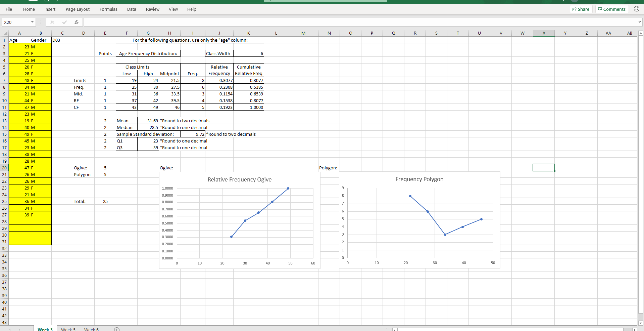Add a new sheet with plus icon

pyautogui.click(x=117, y=329)
